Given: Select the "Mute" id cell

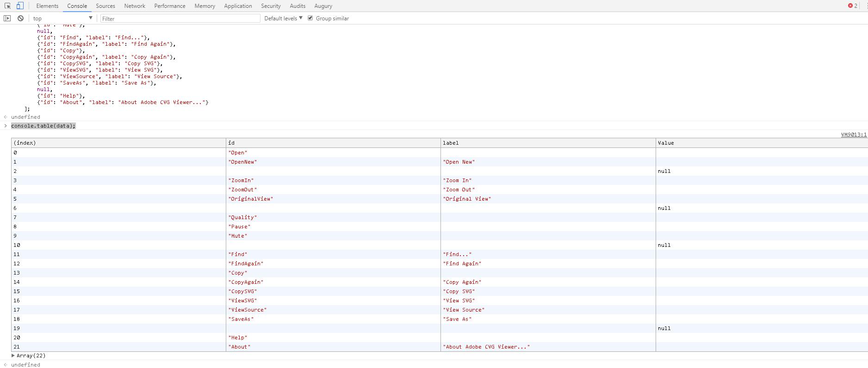Looking at the screenshot, I should [x=333, y=236].
